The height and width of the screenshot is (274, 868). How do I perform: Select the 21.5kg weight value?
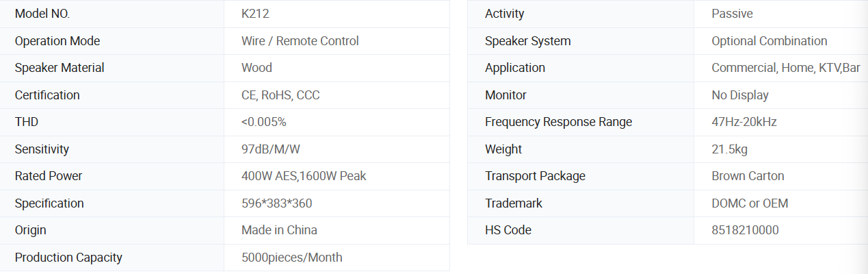(729, 149)
